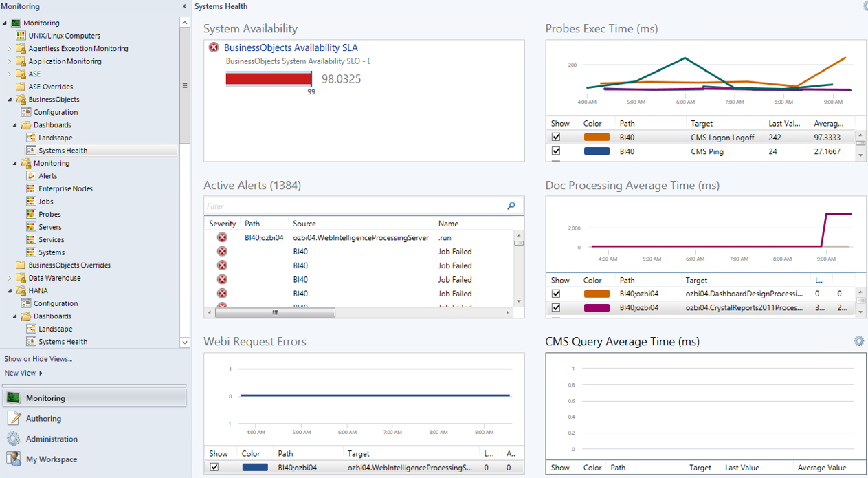Click the My Workspace pane icon
868x478 pixels.
click(13, 459)
